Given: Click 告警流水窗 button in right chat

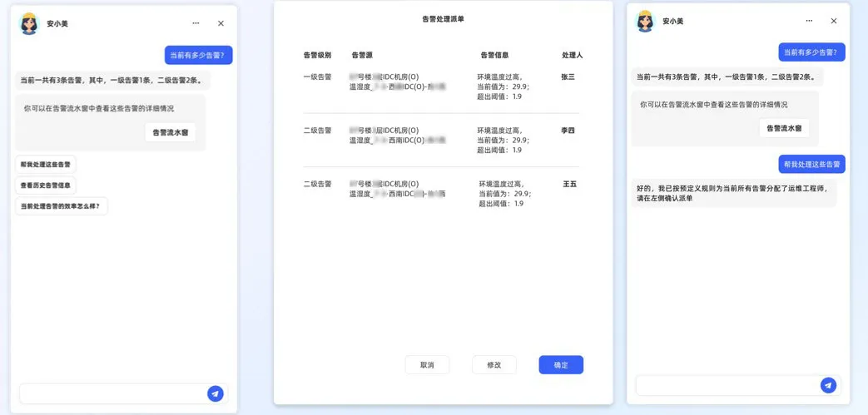Looking at the screenshot, I should point(784,128).
